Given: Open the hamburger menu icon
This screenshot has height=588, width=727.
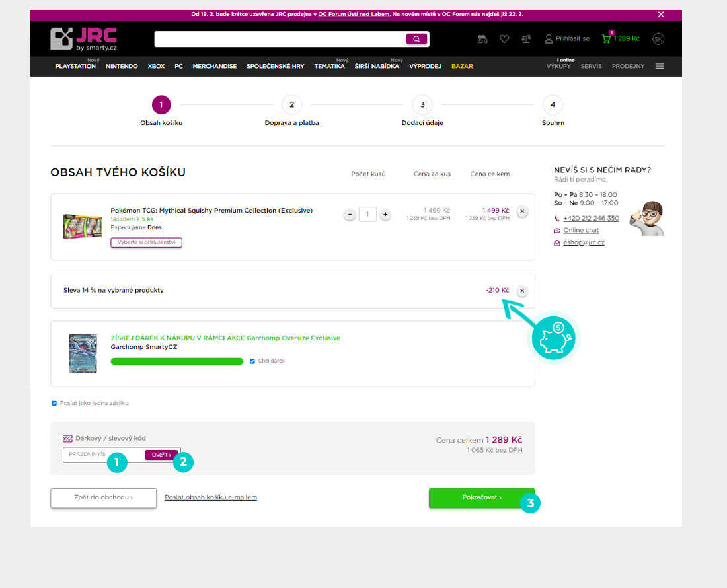Looking at the screenshot, I should [x=660, y=66].
